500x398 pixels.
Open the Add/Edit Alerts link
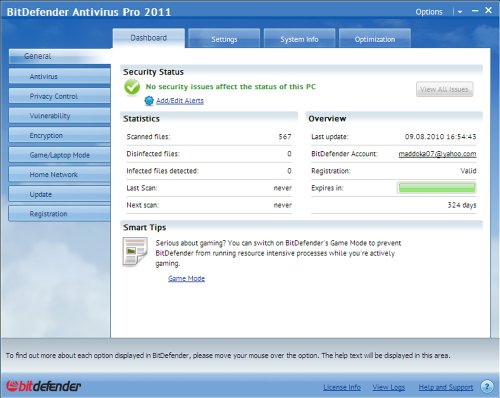(x=180, y=101)
